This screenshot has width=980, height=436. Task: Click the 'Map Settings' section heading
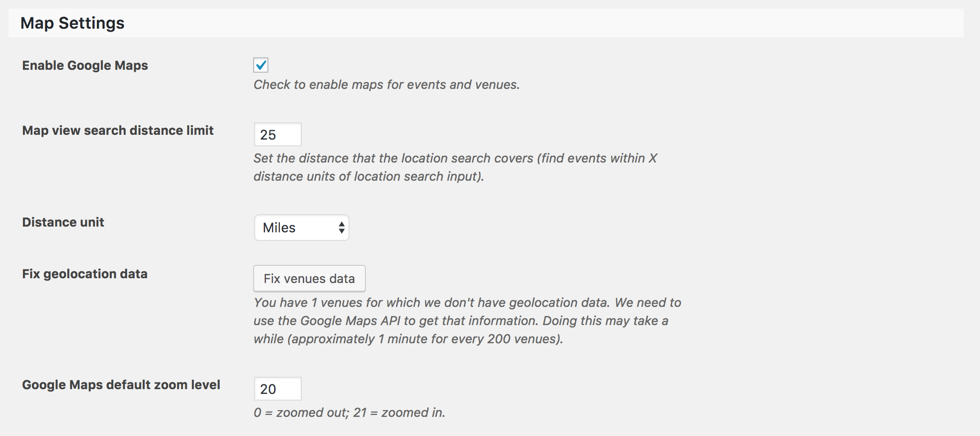tap(73, 23)
